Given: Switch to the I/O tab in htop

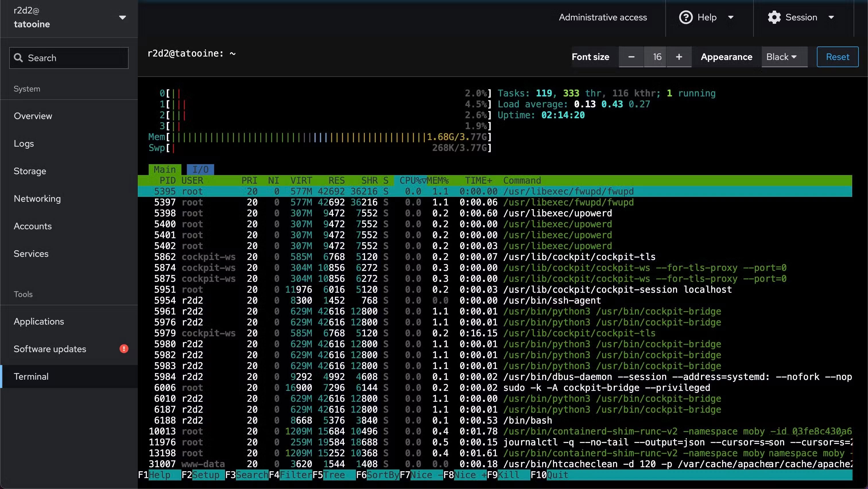Looking at the screenshot, I should pos(200,169).
